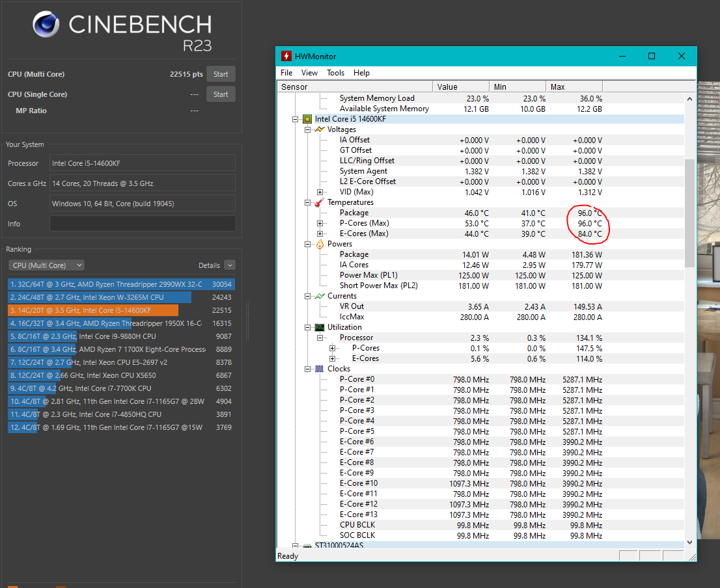Click the HWMonitor lightning bolt title icon
Image resolution: width=720 pixels, height=588 pixels.
click(x=286, y=56)
